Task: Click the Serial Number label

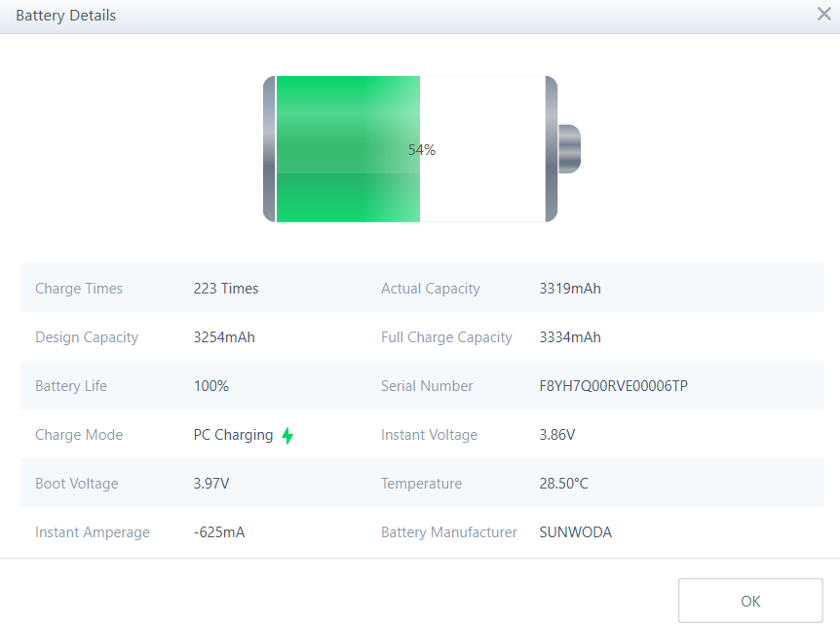Action: [x=427, y=386]
